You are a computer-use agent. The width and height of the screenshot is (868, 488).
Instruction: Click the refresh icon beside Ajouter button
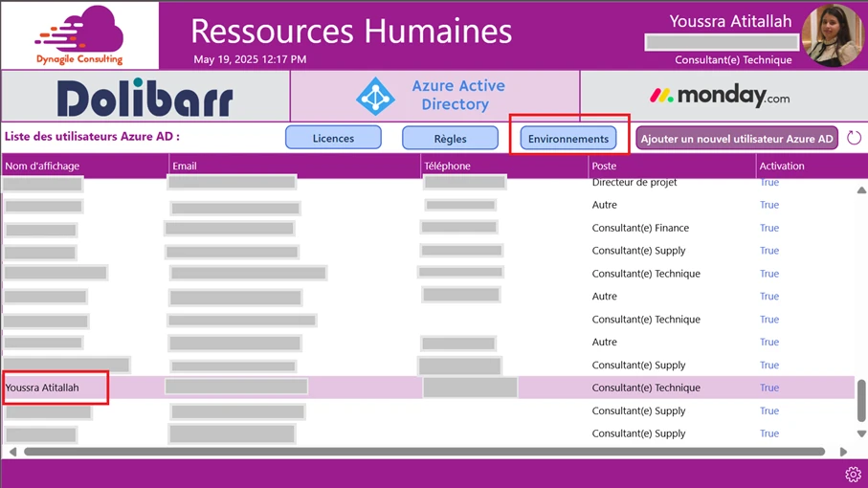point(854,138)
